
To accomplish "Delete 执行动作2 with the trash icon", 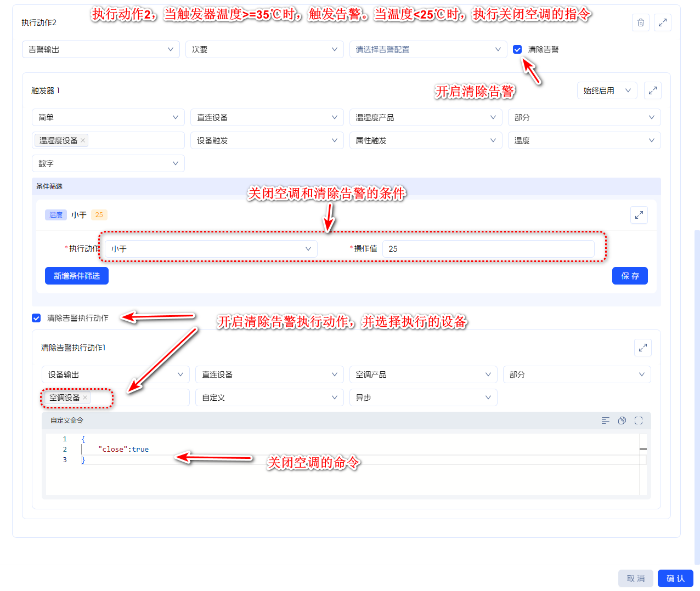I will click(x=641, y=22).
